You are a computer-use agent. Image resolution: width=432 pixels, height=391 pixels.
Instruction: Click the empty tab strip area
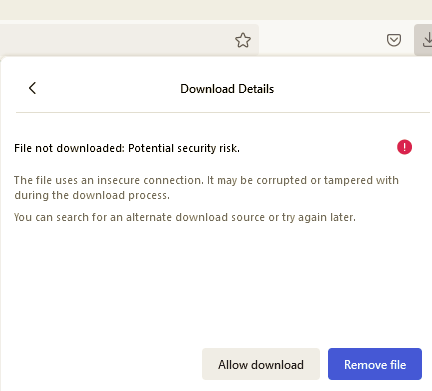tap(216, 9)
